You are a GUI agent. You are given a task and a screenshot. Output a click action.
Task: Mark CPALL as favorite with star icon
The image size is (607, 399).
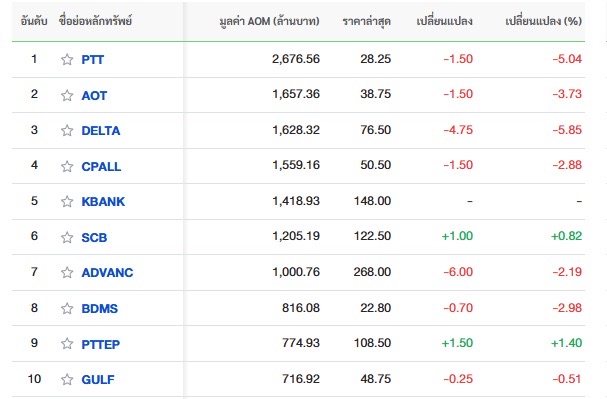pyautogui.click(x=67, y=166)
